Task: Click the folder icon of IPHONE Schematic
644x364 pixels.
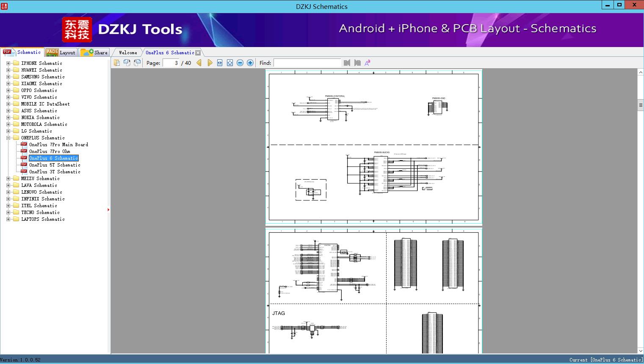Action: click(16, 63)
